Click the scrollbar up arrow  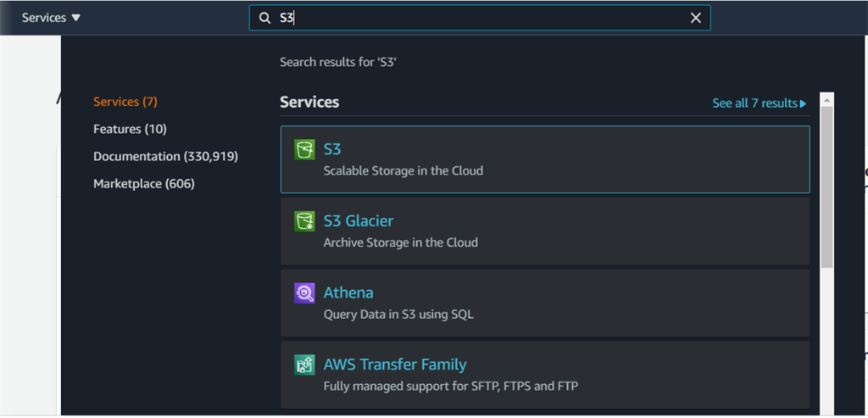click(827, 100)
